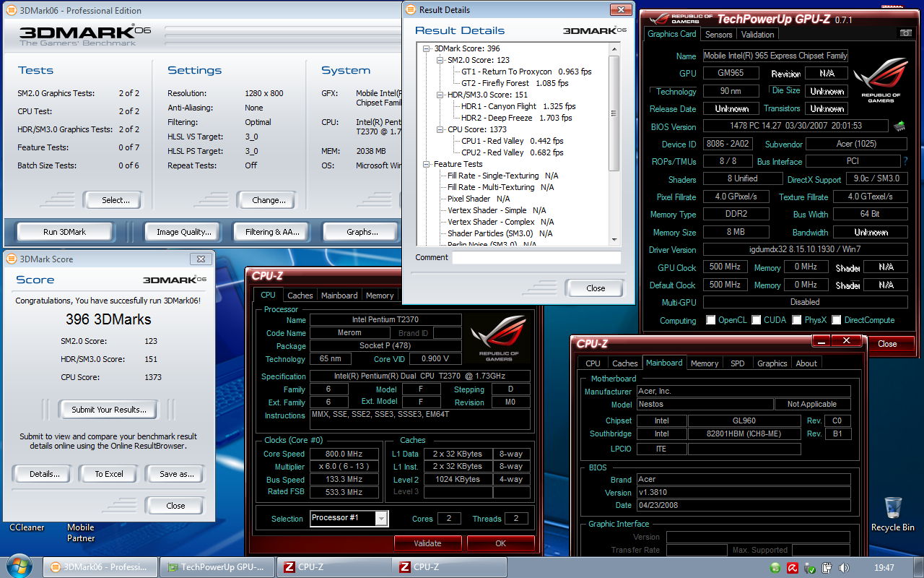Select HDR2 - Deep Freeze row

(x=516, y=118)
